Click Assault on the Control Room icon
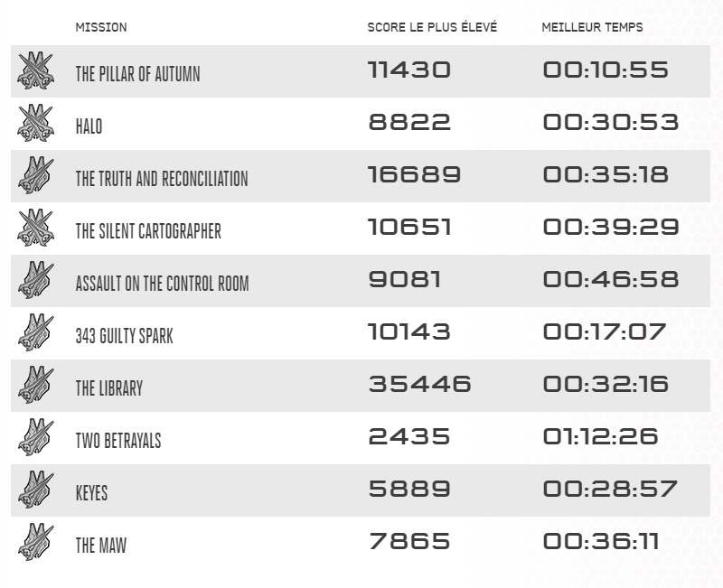Viewport: 723px width, 588px height. pos(35,281)
